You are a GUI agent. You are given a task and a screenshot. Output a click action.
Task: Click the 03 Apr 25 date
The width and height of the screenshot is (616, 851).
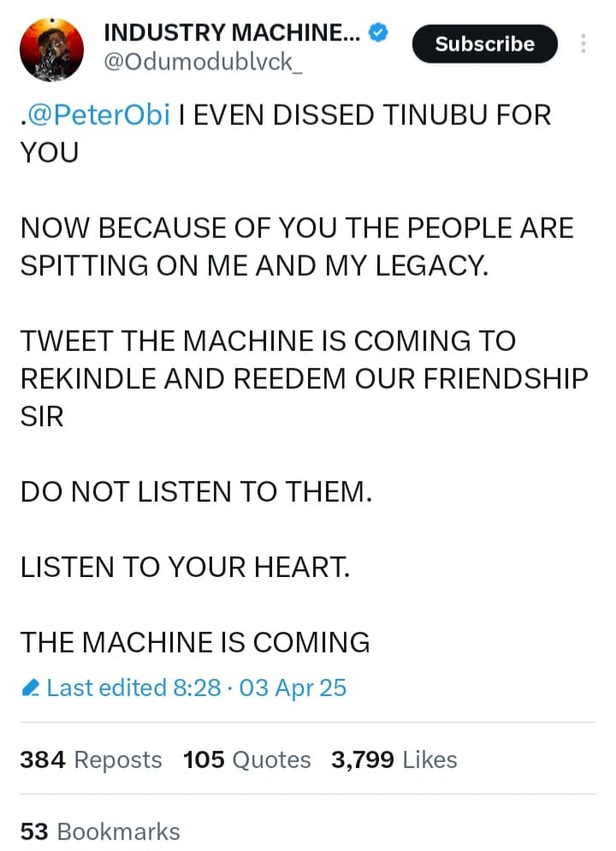pos(293,687)
